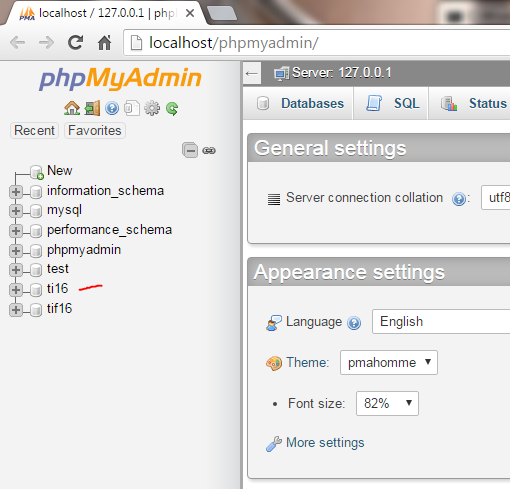Screen dimensions: 510x489
Task: Close the localhost browser tab
Action: coord(190,13)
